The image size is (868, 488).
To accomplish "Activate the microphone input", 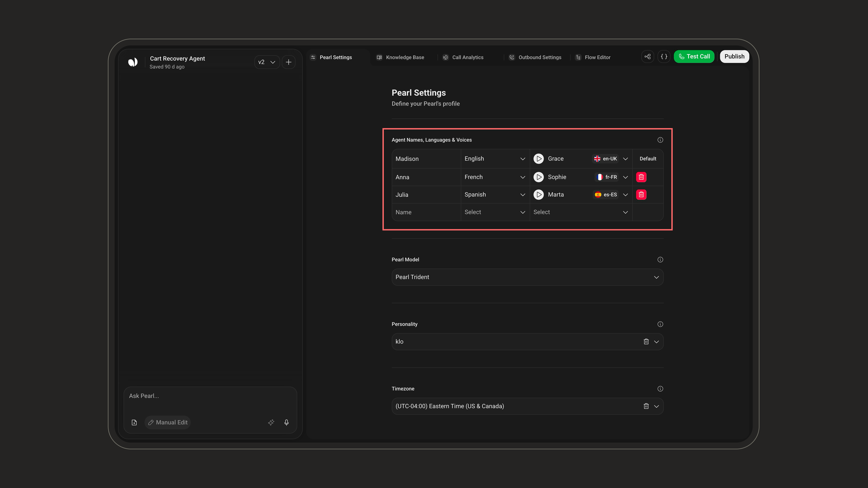I will (x=286, y=422).
